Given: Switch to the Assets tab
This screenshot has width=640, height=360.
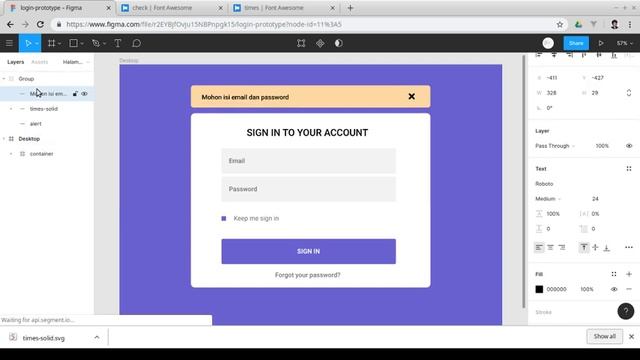Looking at the screenshot, I should [x=40, y=62].
